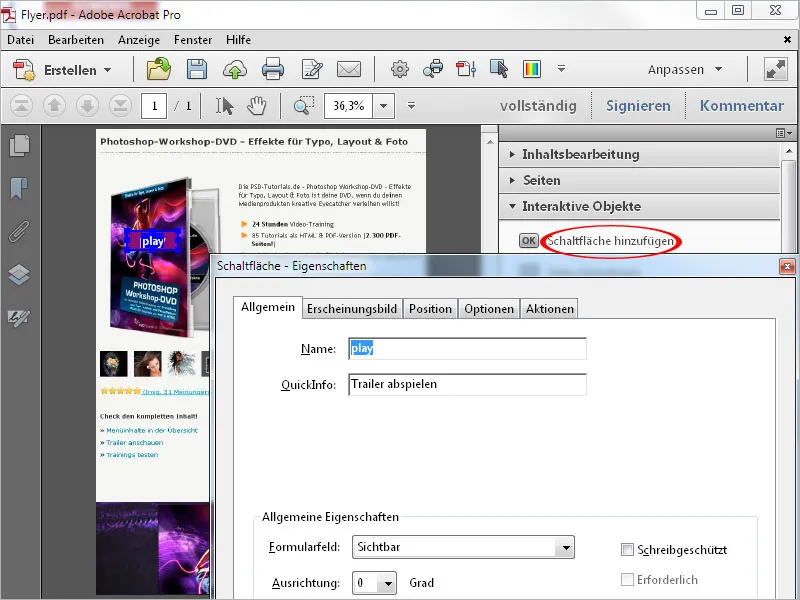This screenshot has width=800, height=600.
Task: Open the Fenster menu
Action: pyautogui.click(x=193, y=40)
